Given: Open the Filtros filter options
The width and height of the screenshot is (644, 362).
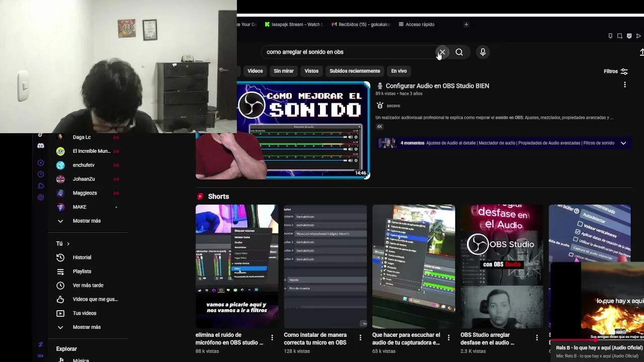Looking at the screenshot, I should point(616,71).
